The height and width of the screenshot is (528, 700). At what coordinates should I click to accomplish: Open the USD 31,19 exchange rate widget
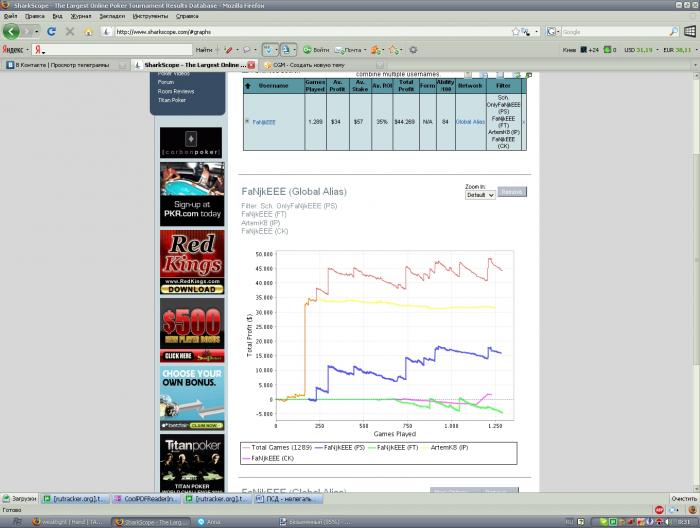pyautogui.click(x=638, y=50)
